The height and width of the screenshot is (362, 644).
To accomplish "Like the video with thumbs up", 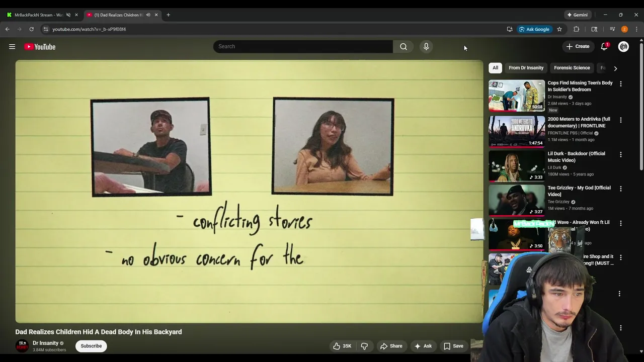I will (342, 346).
